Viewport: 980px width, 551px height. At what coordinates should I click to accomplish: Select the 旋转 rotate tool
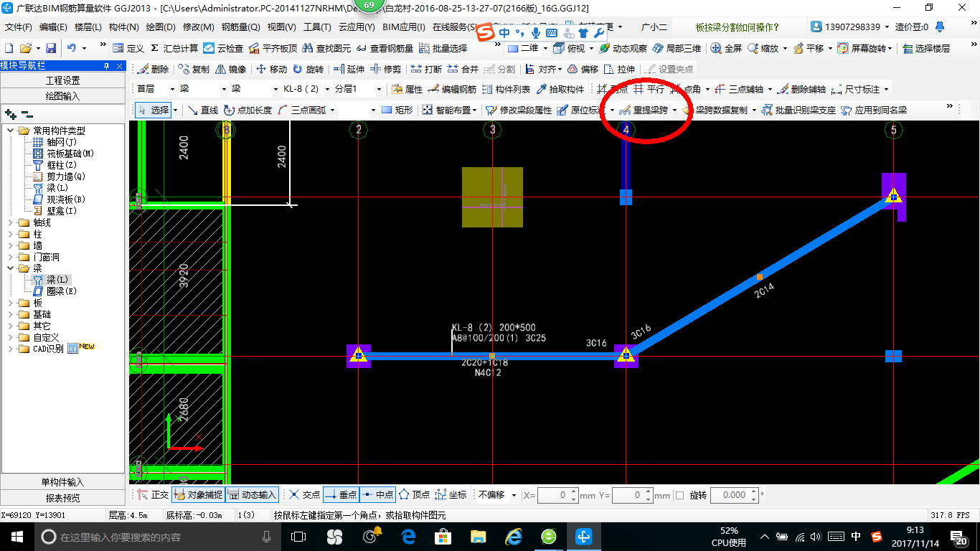pyautogui.click(x=308, y=70)
